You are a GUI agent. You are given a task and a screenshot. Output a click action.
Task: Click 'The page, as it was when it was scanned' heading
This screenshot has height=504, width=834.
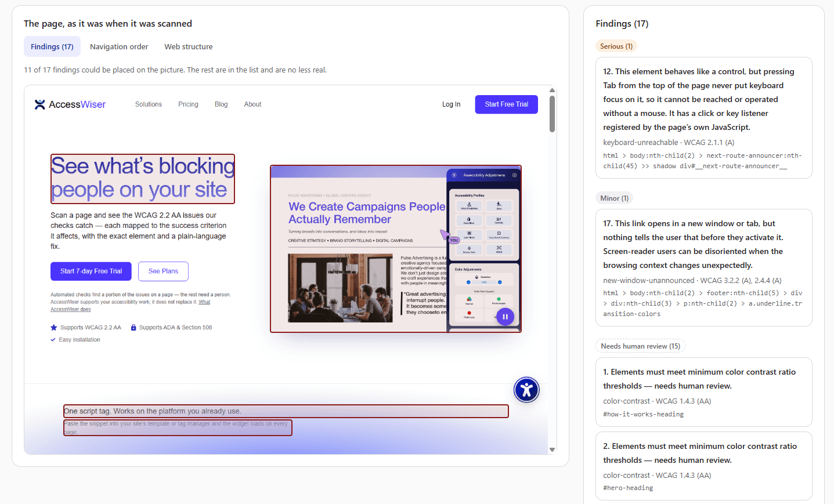[x=108, y=24]
